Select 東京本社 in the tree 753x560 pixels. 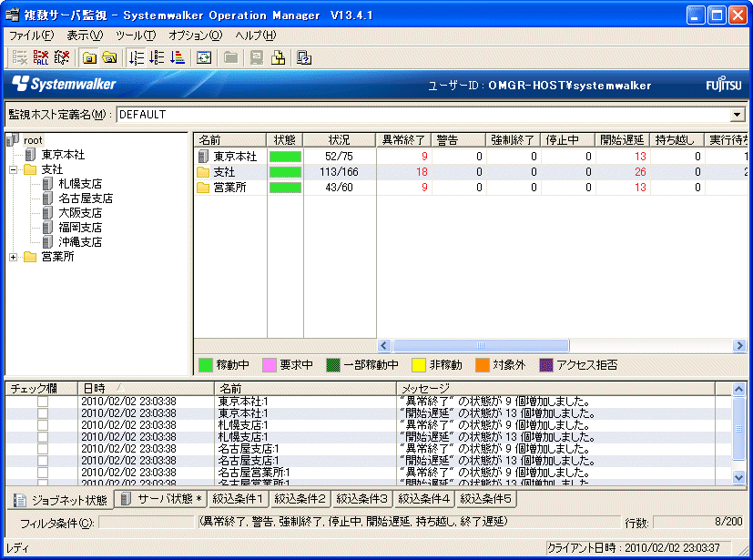pos(63,155)
